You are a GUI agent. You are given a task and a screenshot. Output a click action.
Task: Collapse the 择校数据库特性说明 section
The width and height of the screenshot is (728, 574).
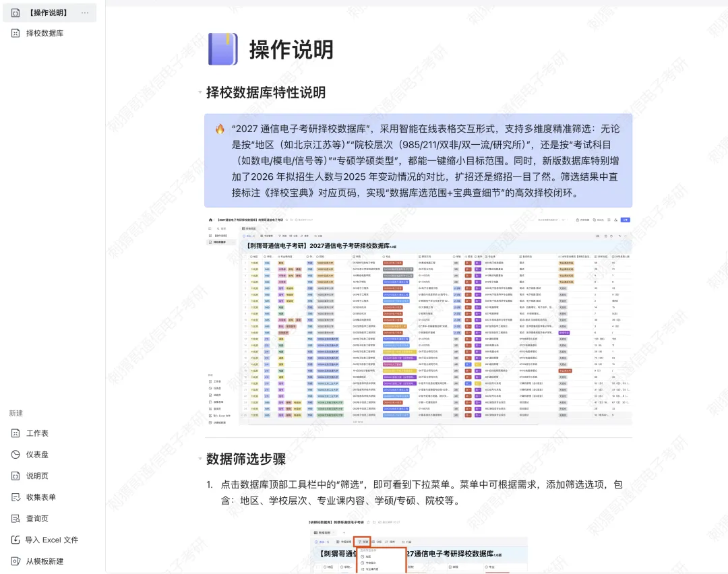point(200,92)
